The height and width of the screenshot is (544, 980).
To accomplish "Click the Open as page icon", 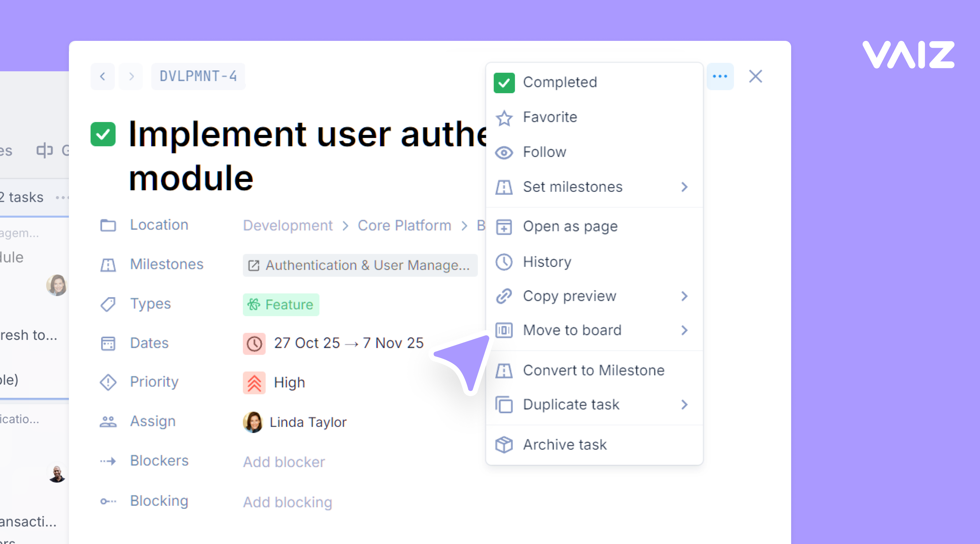I will point(504,227).
